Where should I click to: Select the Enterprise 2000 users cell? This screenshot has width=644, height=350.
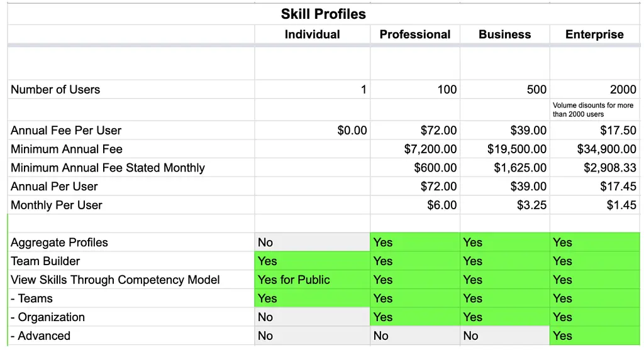click(x=595, y=89)
